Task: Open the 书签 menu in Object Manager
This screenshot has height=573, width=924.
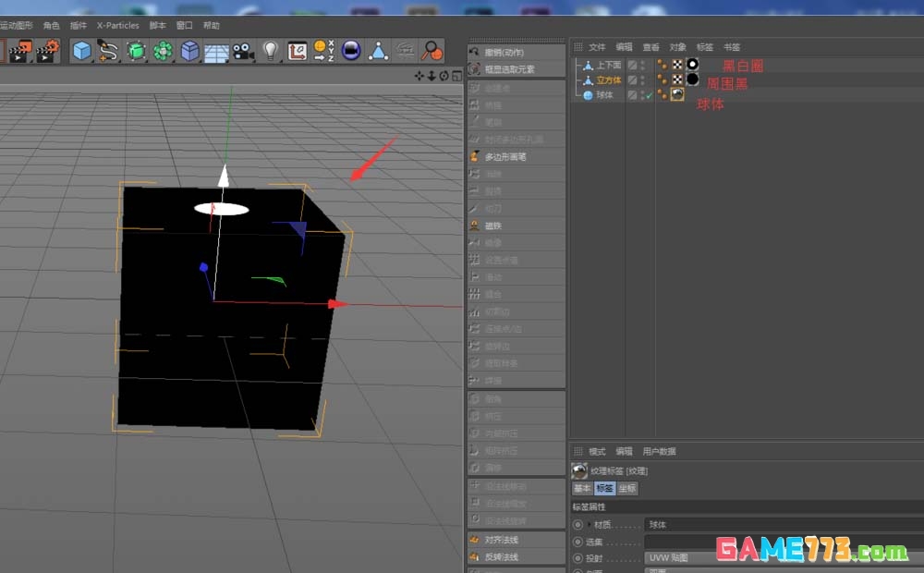Action: [x=731, y=46]
